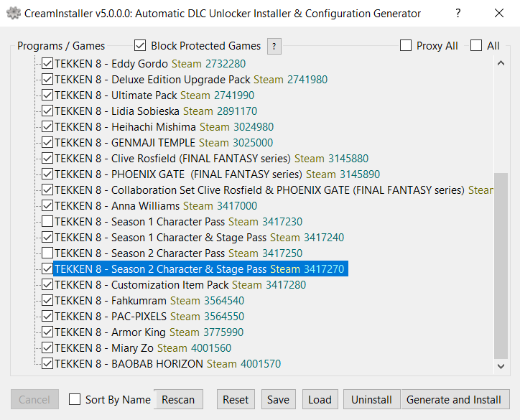The image size is (520, 420).
Task: Uncheck the Collaboration Set Clive Rosfield checkbox
Action: point(47,190)
